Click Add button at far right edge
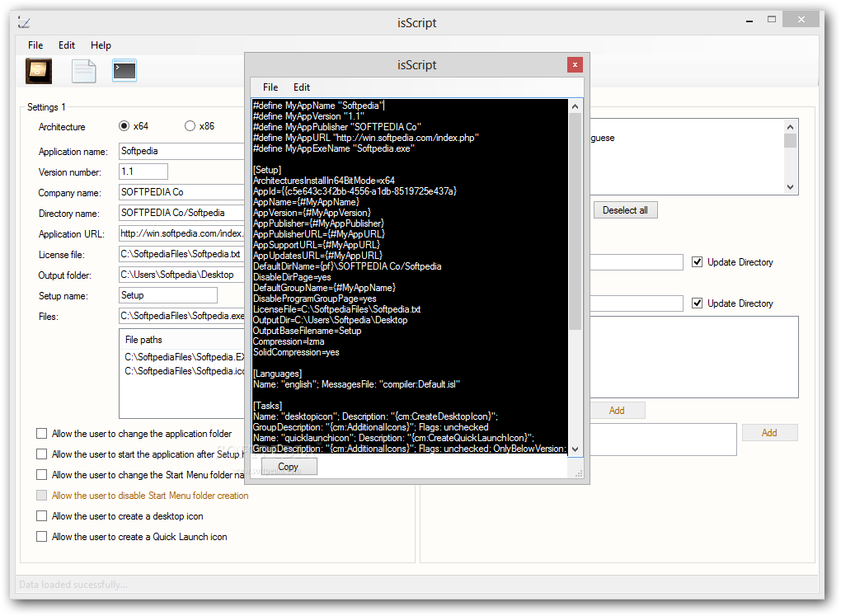The height and width of the screenshot is (616, 841). point(769,432)
